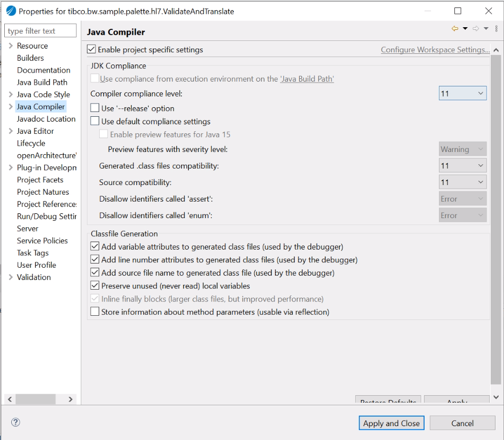The height and width of the screenshot is (440, 504).
Task: Open Compiler compliance level dropdown
Action: [x=462, y=93]
